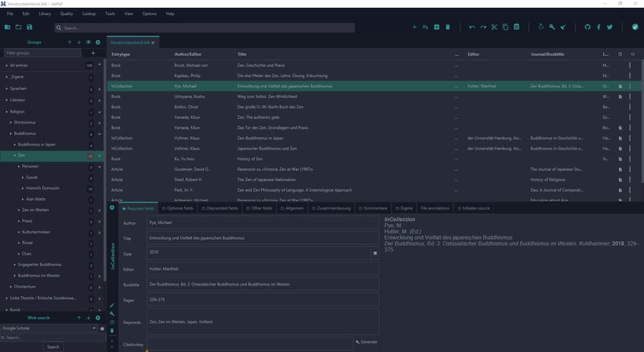The width and height of the screenshot is (644, 352).
Task: Click Generate next to Citationkey
Action: point(366,342)
